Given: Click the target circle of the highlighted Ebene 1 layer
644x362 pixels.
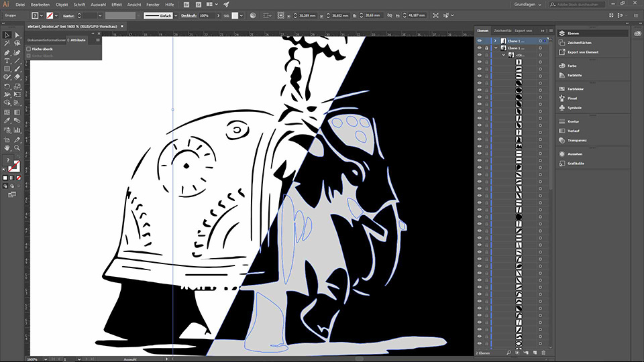Looking at the screenshot, I should [540, 41].
